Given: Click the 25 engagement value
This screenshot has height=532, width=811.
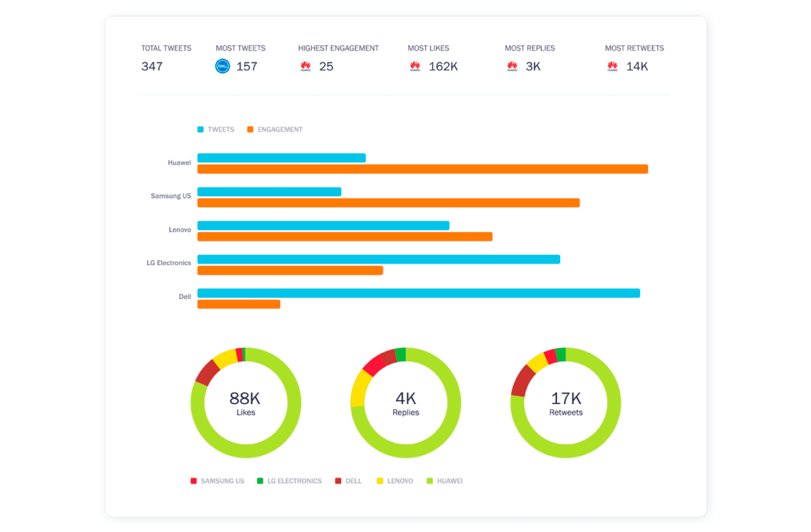Looking at the screenshot, I should click(326, 66).
